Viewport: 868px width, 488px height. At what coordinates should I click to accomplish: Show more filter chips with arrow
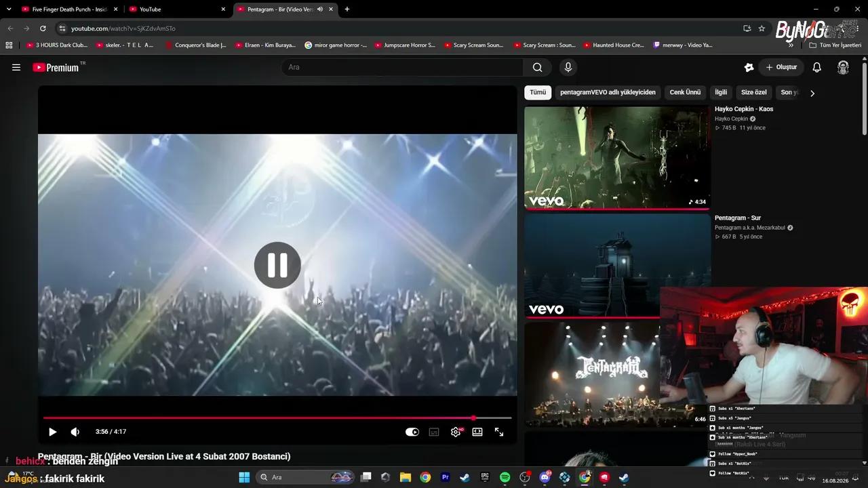(812, 93)
